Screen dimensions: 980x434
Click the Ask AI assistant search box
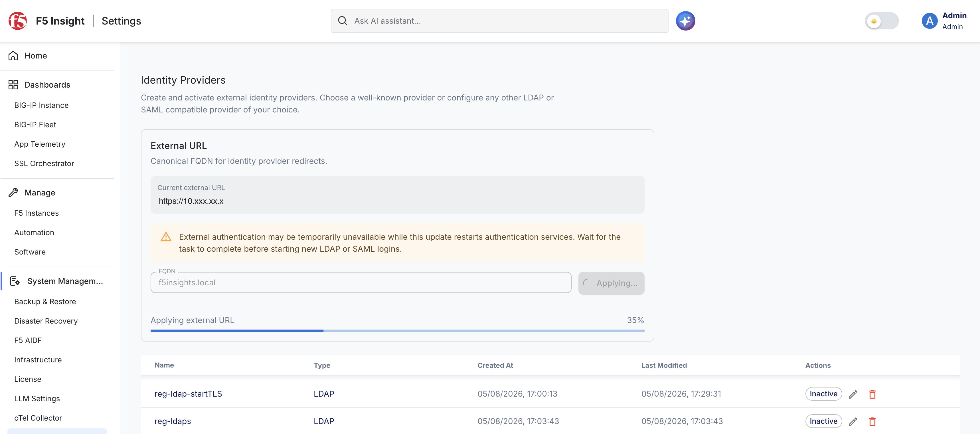499,21
